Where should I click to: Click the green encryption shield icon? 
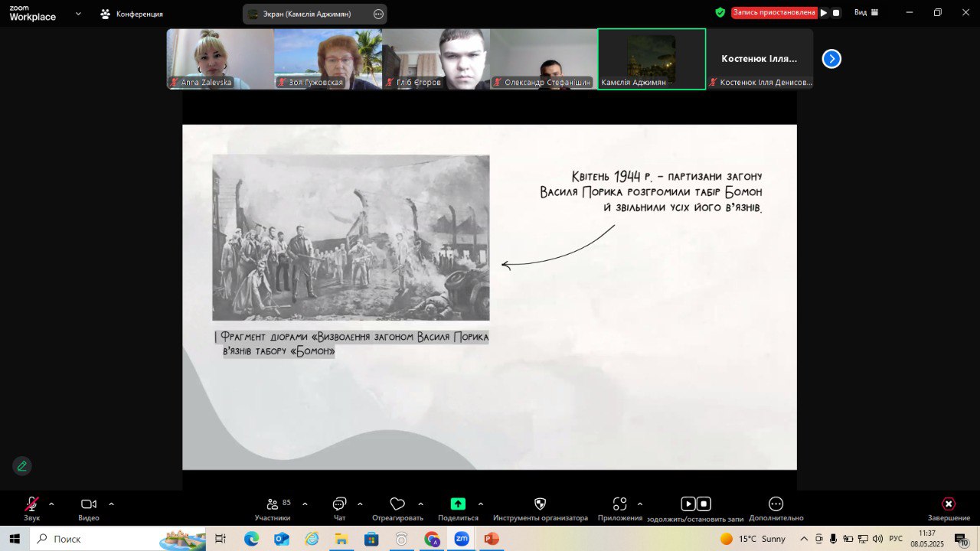720,12
